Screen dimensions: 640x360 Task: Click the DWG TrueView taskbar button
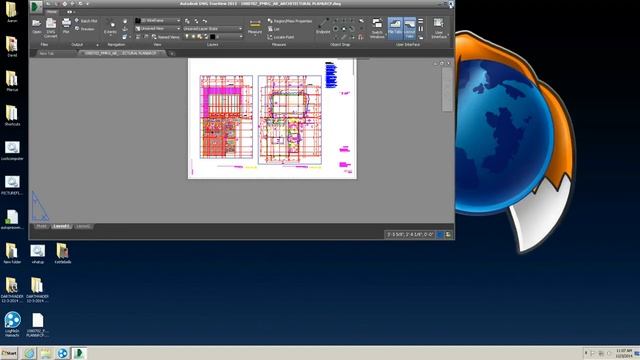tap(79, 353)
